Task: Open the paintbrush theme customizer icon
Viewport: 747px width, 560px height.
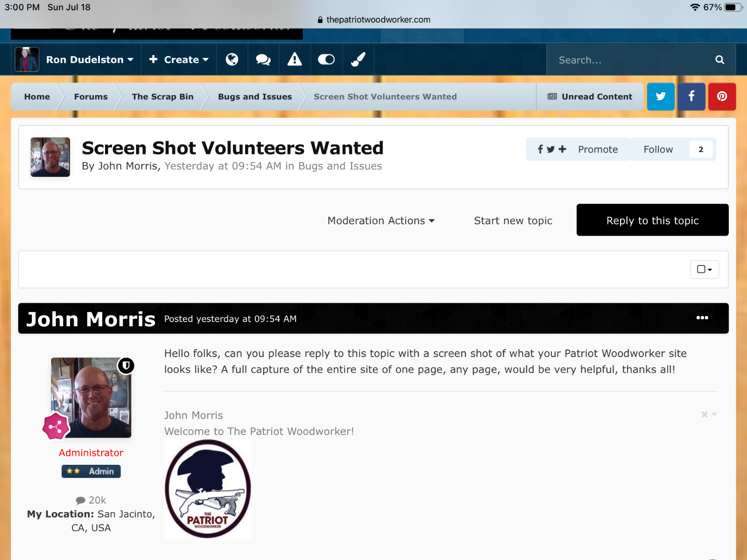Action: 358,59
